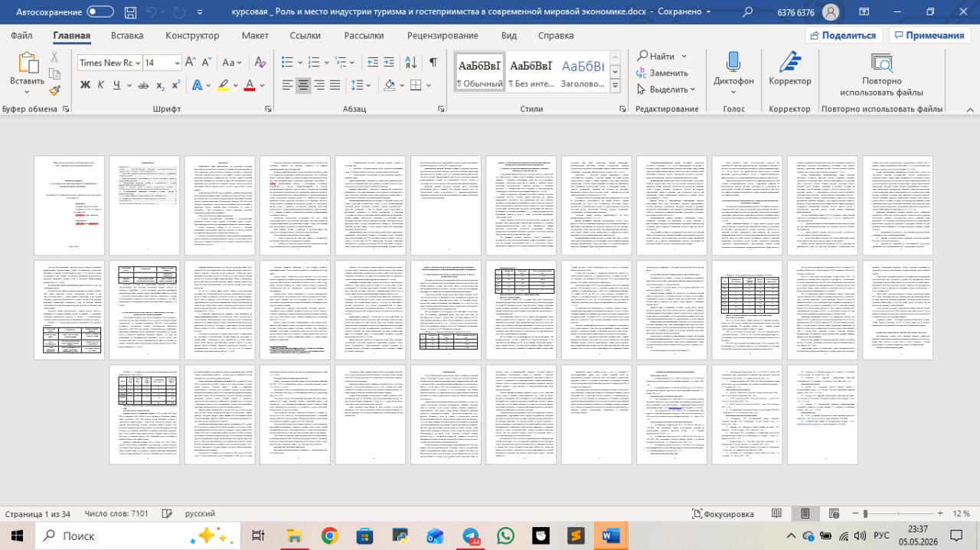Align text left
The width and height of the screenshot is (980, 550).
coord(287,85)
